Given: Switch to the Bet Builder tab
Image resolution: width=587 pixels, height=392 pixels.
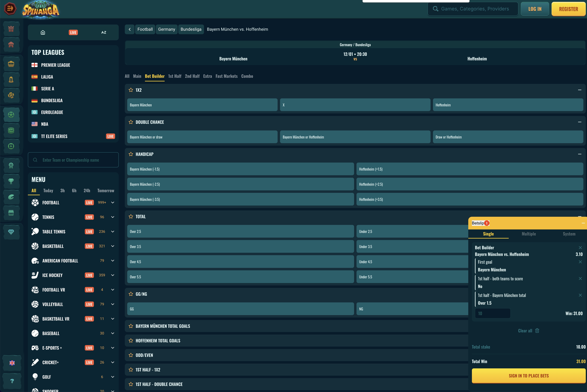Looking at the screenshot, I should coord(155,76).
